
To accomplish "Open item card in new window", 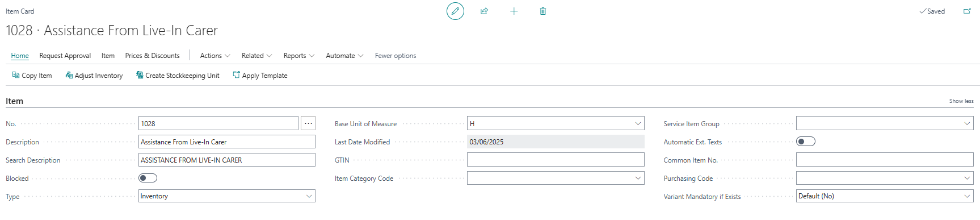I will 967,11.
